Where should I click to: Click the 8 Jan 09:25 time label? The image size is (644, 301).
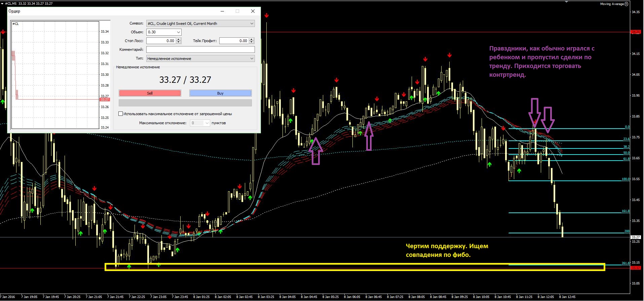coord(460,297)
